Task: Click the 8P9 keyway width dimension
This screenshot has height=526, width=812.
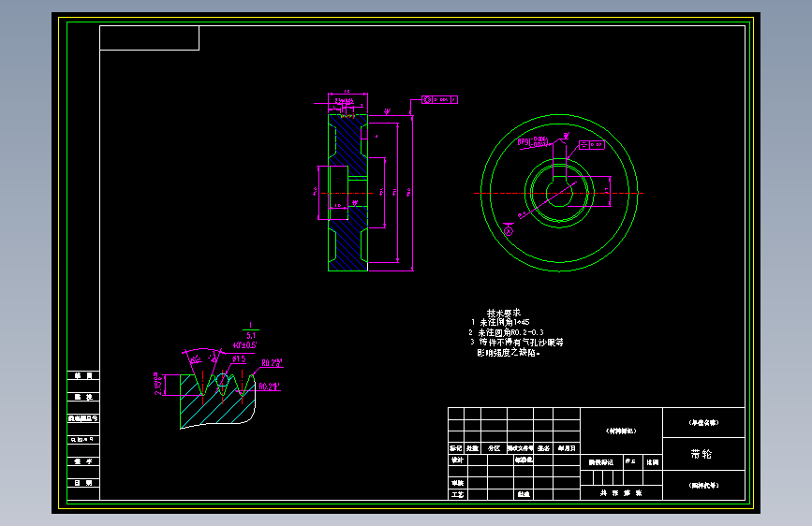Action: [532, 142]
